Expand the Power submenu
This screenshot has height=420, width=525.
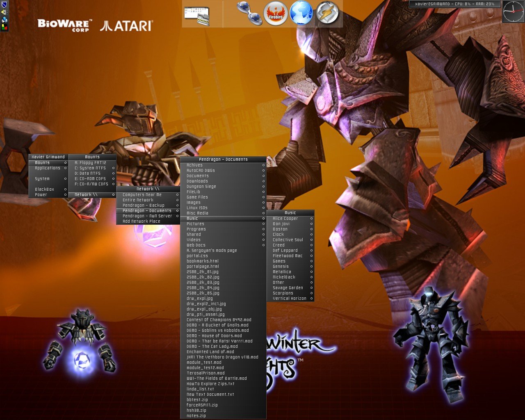(x=48, y=195)
